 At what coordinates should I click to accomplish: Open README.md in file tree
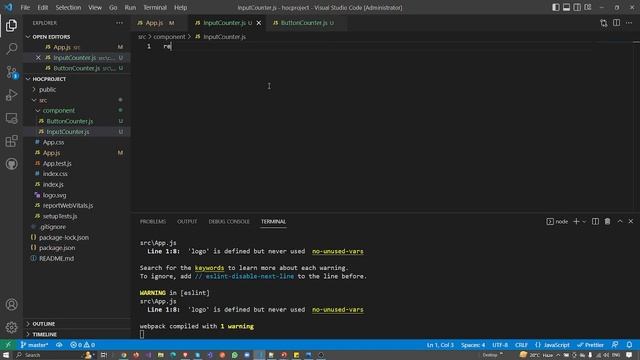77,258
